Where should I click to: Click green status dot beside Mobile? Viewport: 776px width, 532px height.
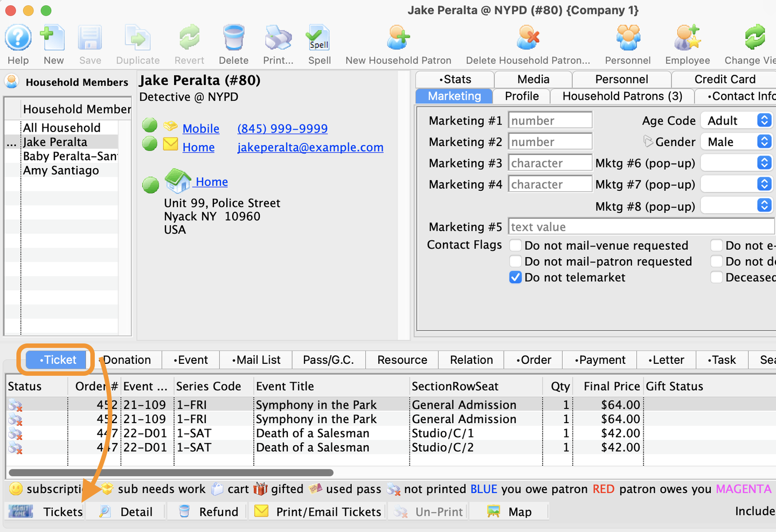click(150, 125)
